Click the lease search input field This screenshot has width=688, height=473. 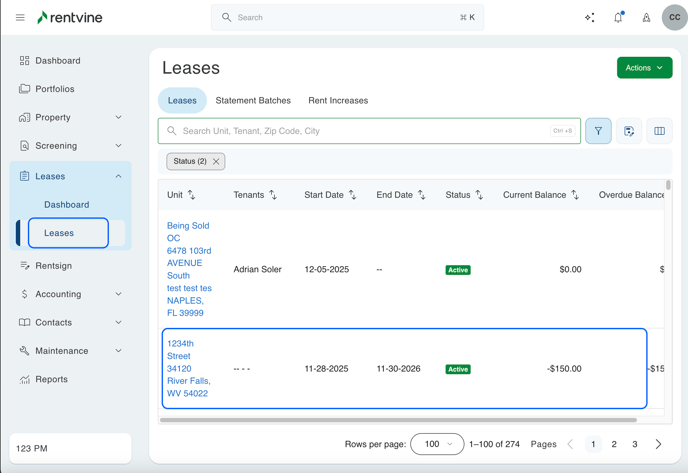click(x=360, y=131)
